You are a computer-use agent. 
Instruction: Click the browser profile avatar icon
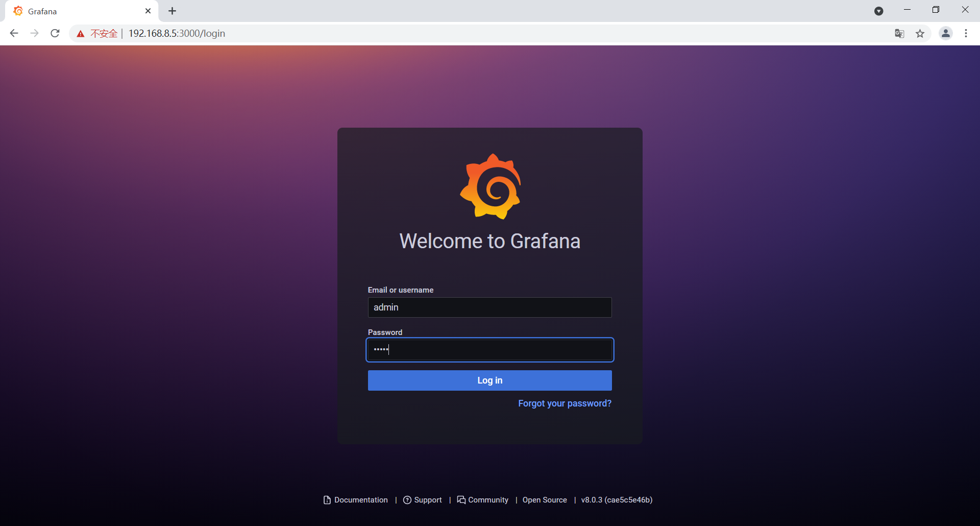pyautogui.click(x=945, y=33)
